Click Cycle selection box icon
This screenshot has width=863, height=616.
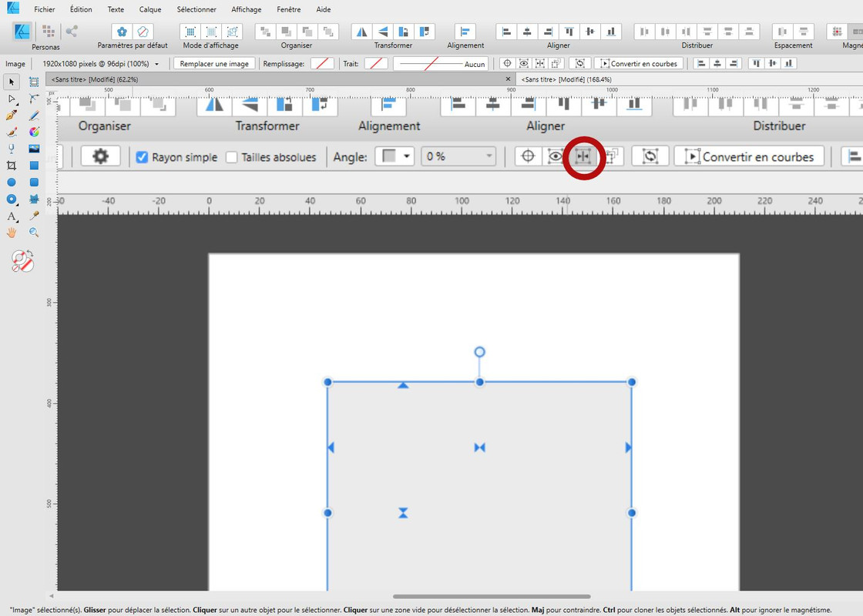pyautogui.click(x=579, y=63)
